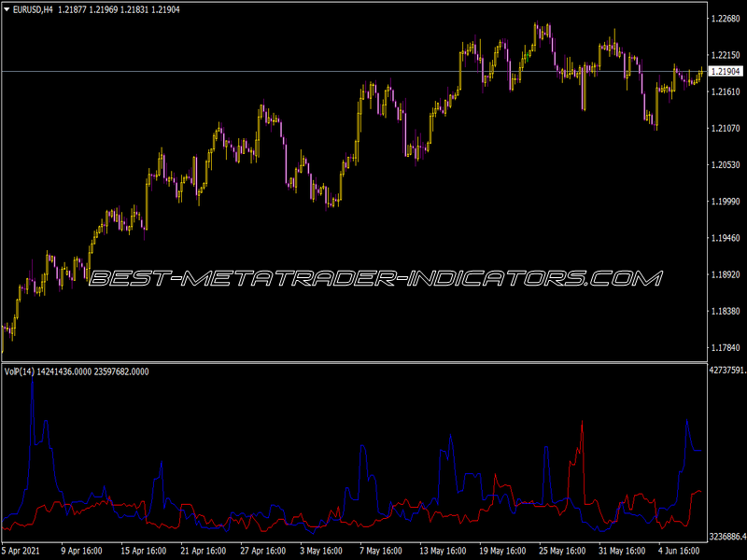Screen dimensions: 747x560
Task: Click price level 1.21610 on the scale
Action: (726, 91)
